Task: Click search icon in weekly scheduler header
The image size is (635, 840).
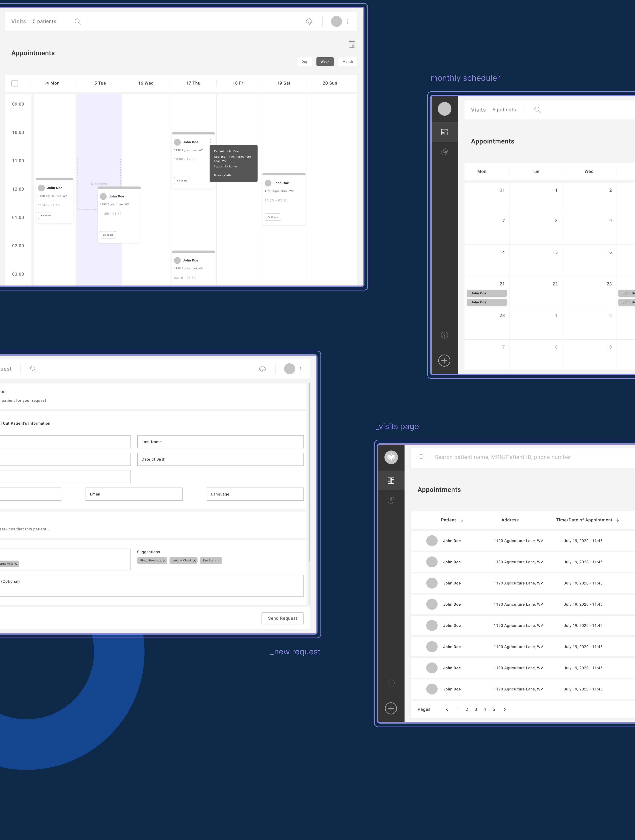Action: point(78,22)
